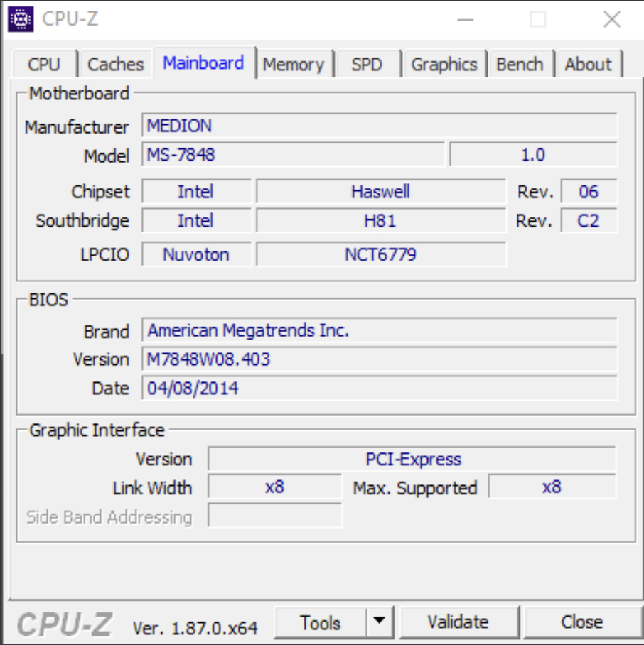The image size is (644, 645).
Task: Click the Link Width label
Action: coord(153,488)
